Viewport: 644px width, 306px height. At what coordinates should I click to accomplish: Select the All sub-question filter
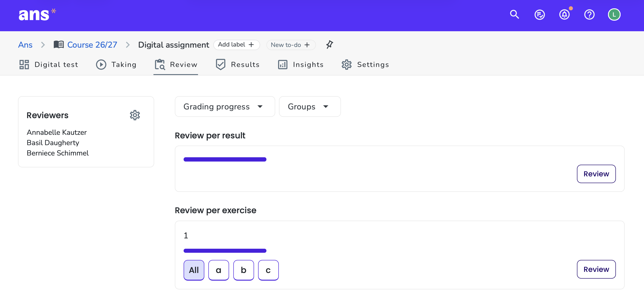194,270
